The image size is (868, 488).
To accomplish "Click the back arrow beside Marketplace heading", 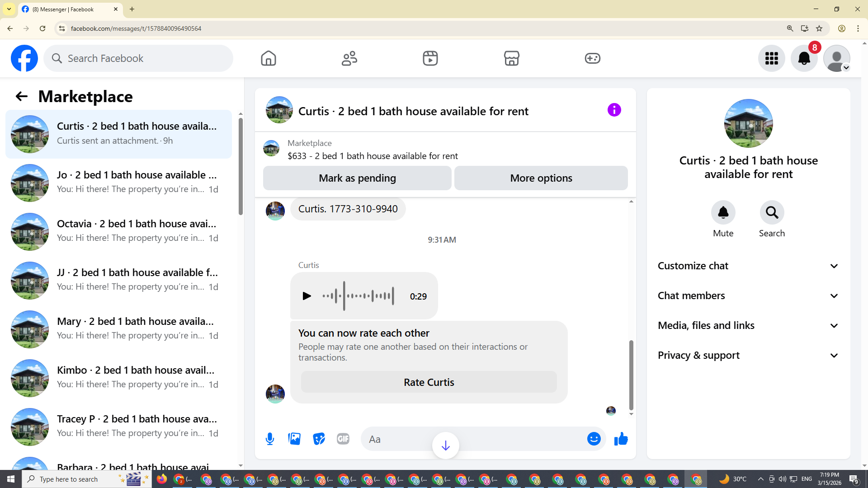I will pos(21,96).
